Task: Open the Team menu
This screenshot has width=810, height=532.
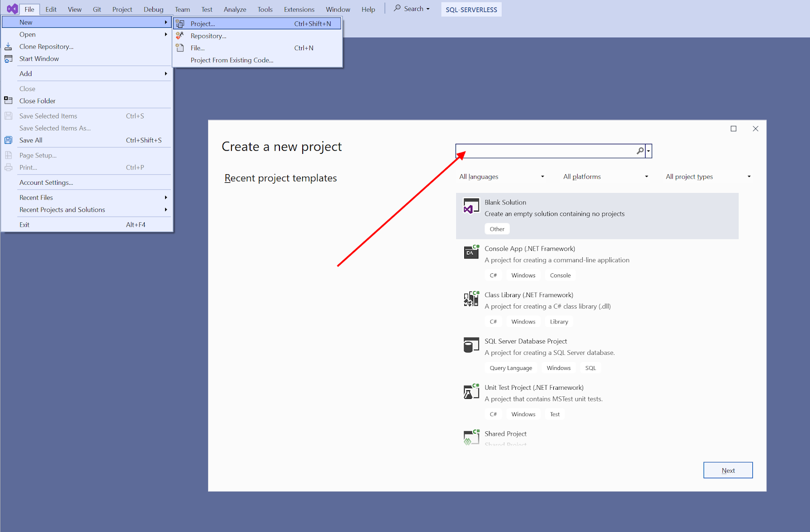Action: pyautogui.click(x=182, y=9)
